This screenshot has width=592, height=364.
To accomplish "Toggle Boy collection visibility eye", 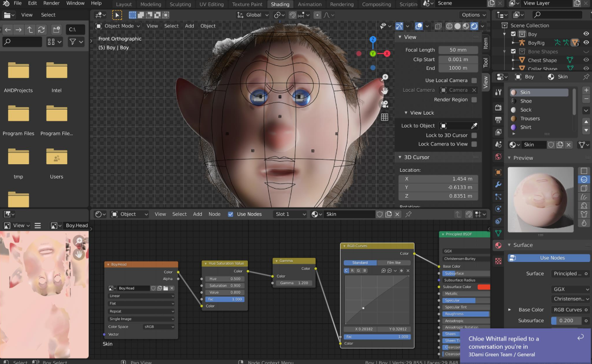I will (x=586, y=34).
